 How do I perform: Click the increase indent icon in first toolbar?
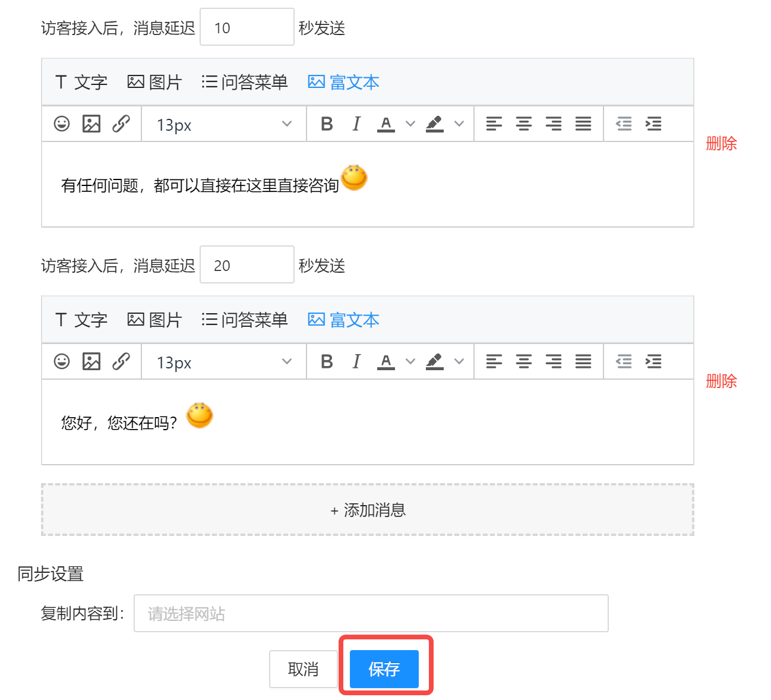point(653,124)
